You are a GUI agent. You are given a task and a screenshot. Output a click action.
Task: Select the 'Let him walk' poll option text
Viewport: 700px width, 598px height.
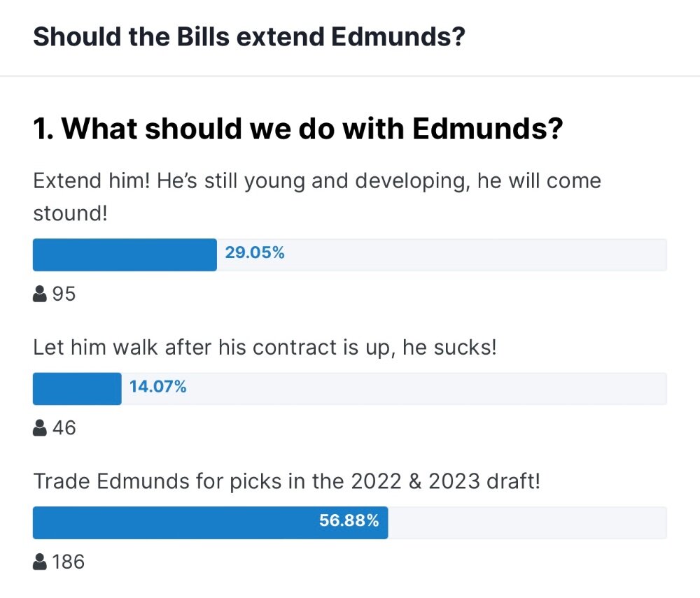(265, 348)
